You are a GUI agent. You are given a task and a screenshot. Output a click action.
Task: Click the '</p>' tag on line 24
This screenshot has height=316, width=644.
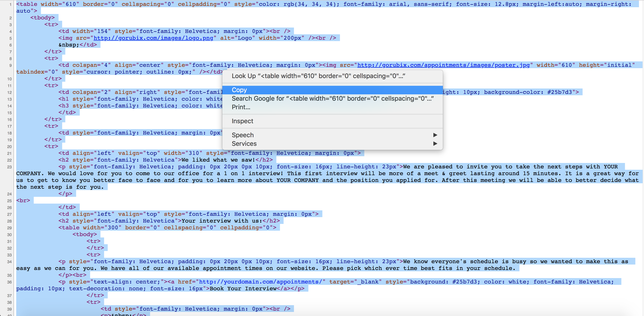pos(65,194)
